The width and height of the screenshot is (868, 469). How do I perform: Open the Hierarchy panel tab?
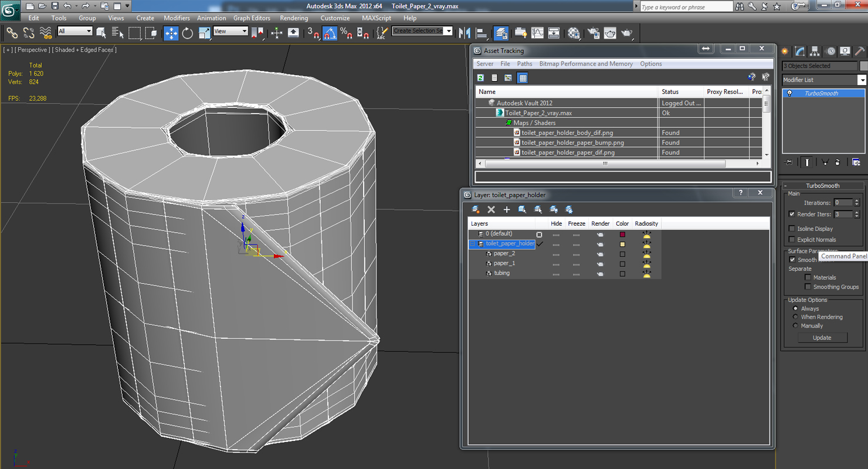click(x=815, y=52)
